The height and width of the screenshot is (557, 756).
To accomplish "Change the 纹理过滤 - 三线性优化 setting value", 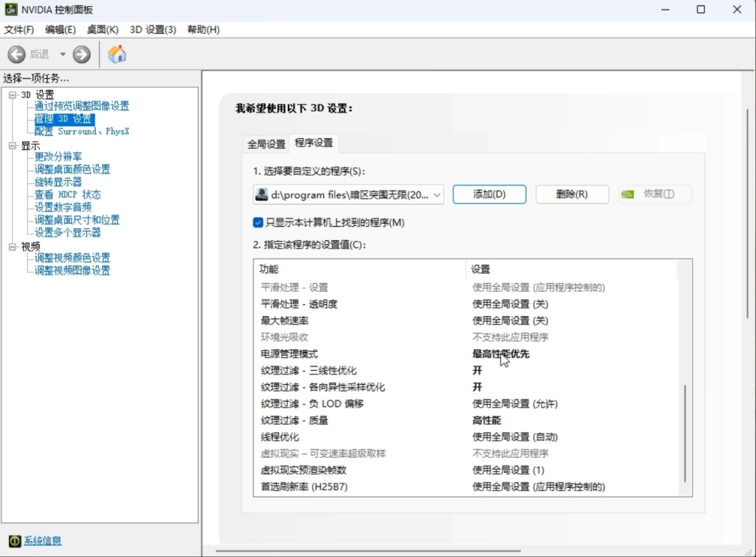I will (x=477, y=370).
